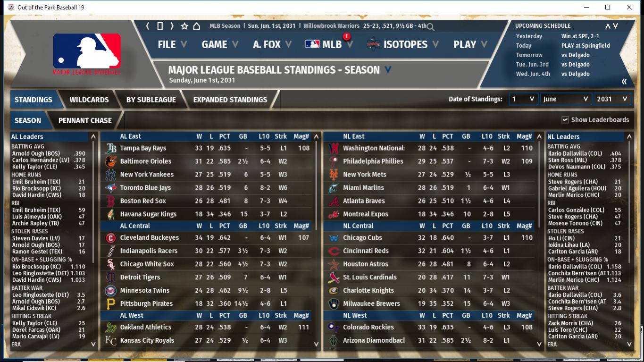Viewport: 644px width, 362px height.
Task: Click the Chicago White Sox team logo
Action: click(x=110, y=264)
